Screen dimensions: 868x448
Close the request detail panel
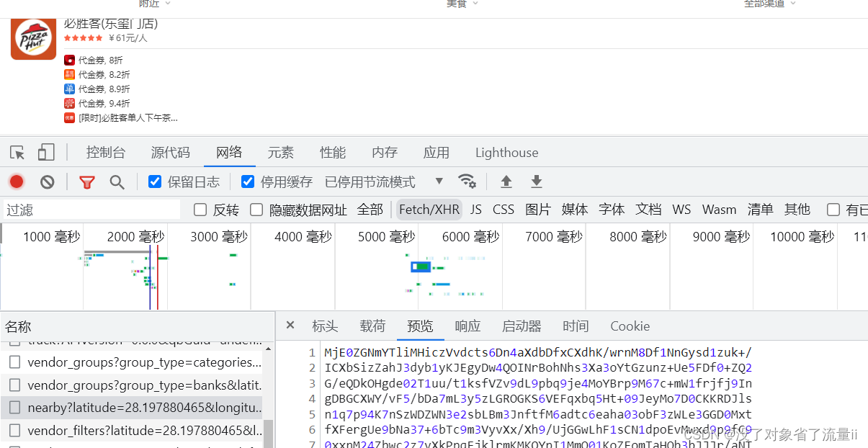pyautogui.click(x=290, y=326)
